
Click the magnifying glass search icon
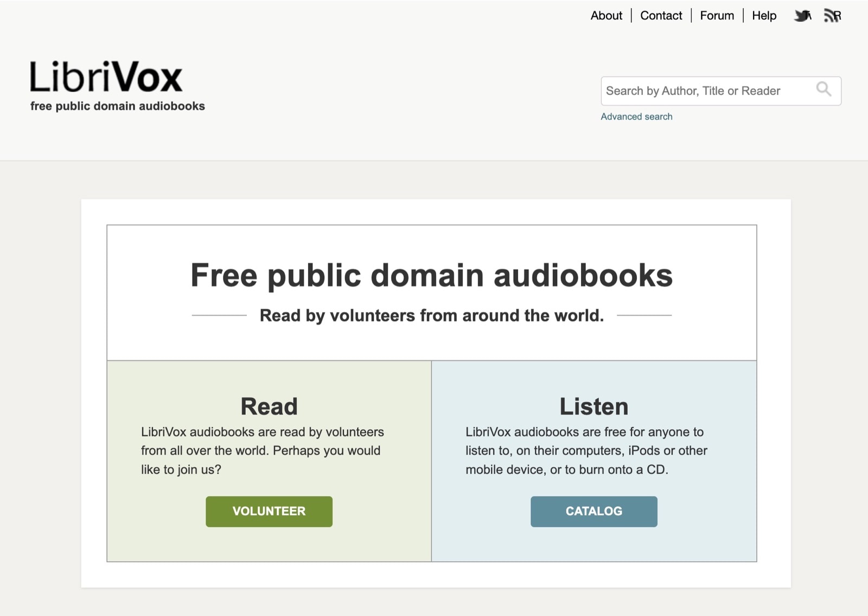point(824,90)
